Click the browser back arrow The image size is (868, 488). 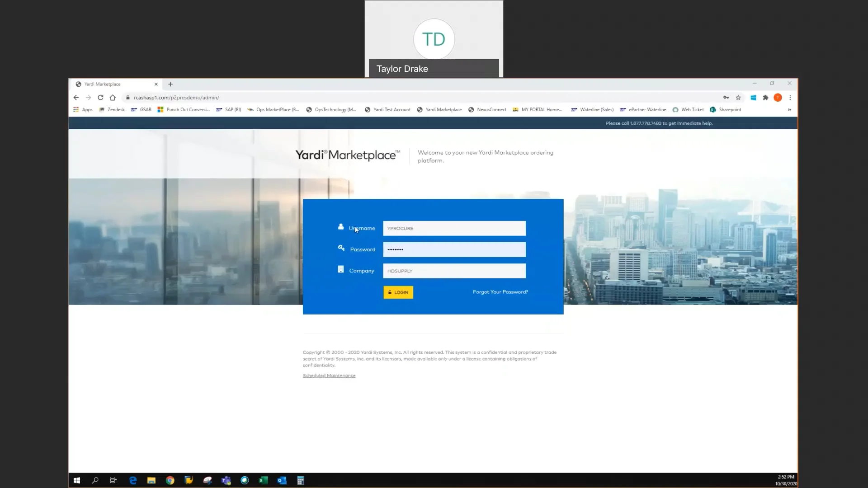click(76, 98)
